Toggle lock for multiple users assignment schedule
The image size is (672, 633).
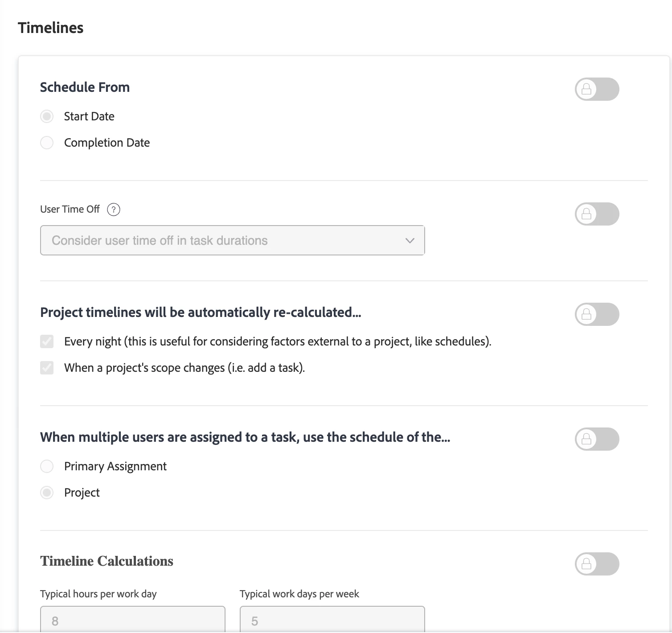pyautogui.click(x=597, y=439)
